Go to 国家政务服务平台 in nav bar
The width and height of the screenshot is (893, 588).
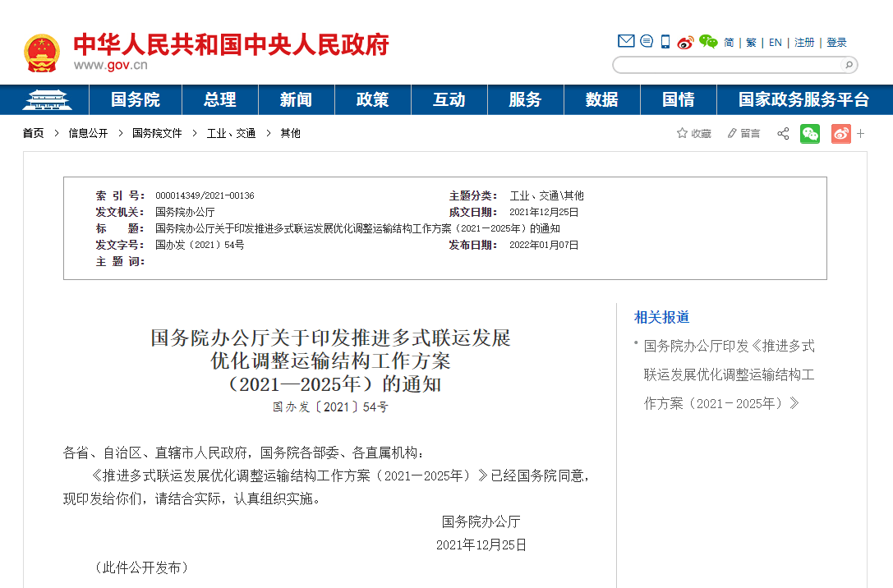[803, 99]
